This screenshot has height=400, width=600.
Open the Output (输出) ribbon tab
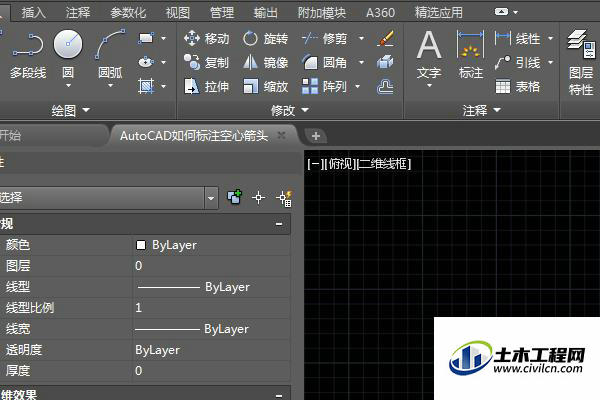point(266,13)
